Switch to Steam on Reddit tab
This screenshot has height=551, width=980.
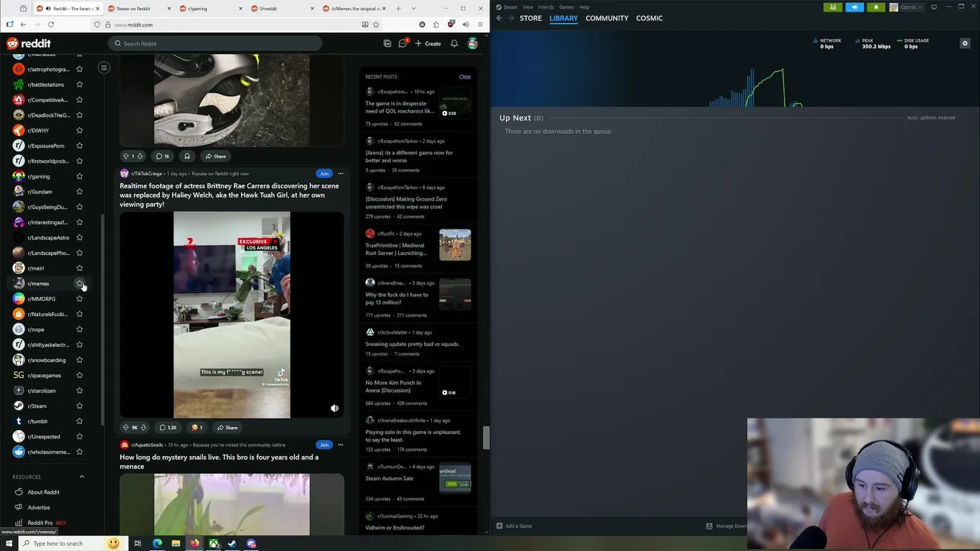click(x=138, y=8)
